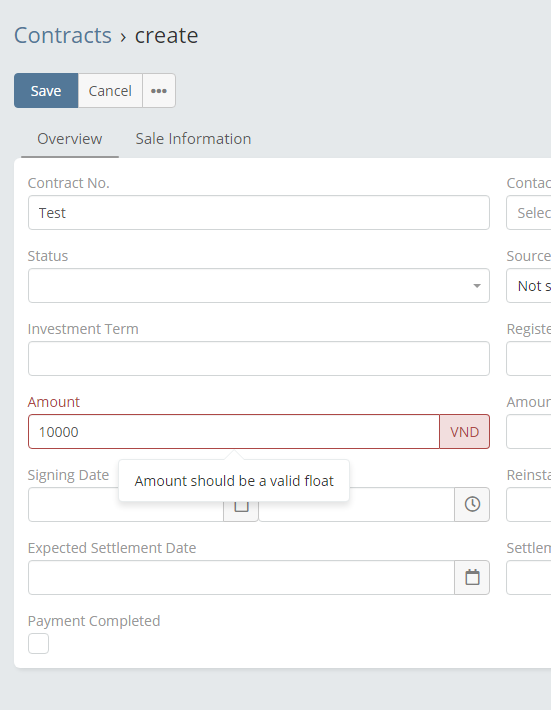Cancel contract creation
This screenshot has height=710, width=551.
coord(110,91)
